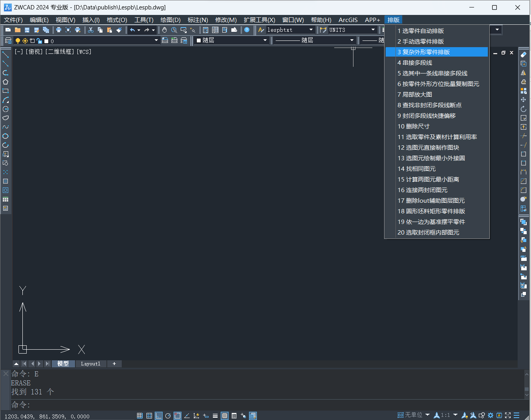Click the layer color white swatch
The height and width of the screenshot is (420, 531).
coord(46,41)
